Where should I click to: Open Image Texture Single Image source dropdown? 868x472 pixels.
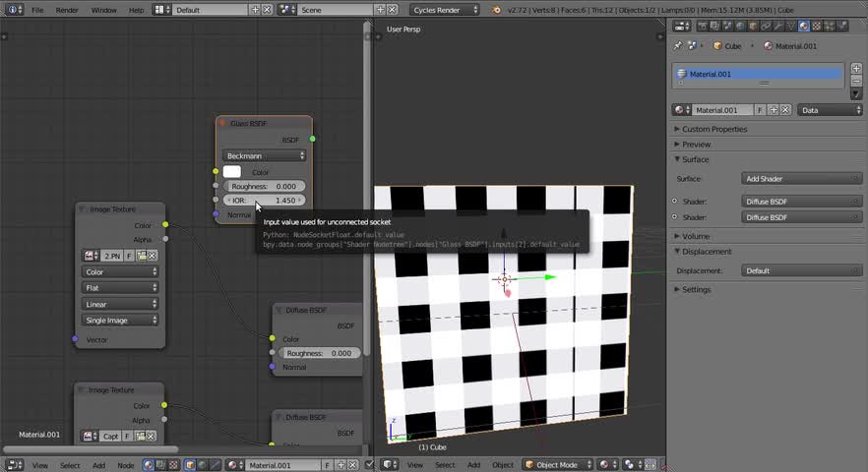click(x=120, y=320)
